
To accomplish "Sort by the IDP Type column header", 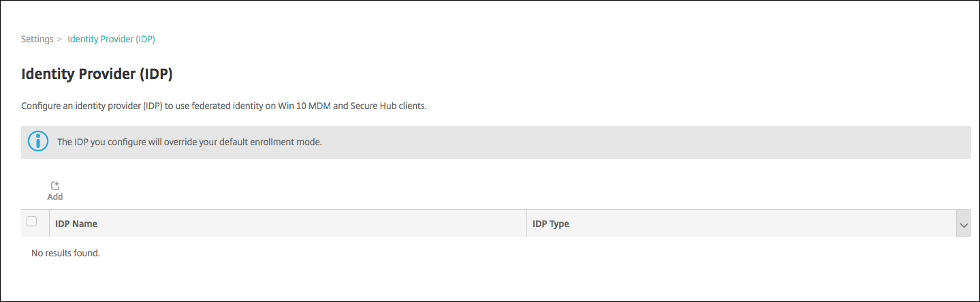I will (x=550, y=224).
